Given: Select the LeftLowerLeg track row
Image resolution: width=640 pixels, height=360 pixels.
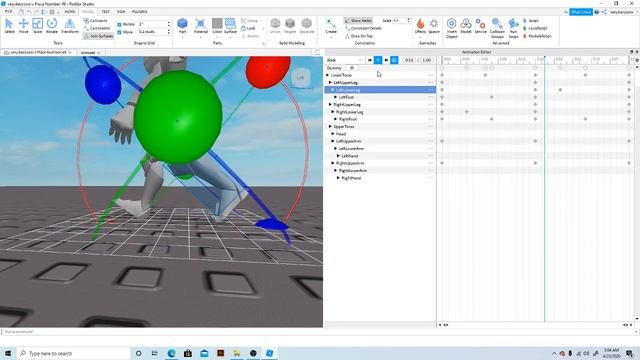Looking at the screenshot, I should point(380,90).
